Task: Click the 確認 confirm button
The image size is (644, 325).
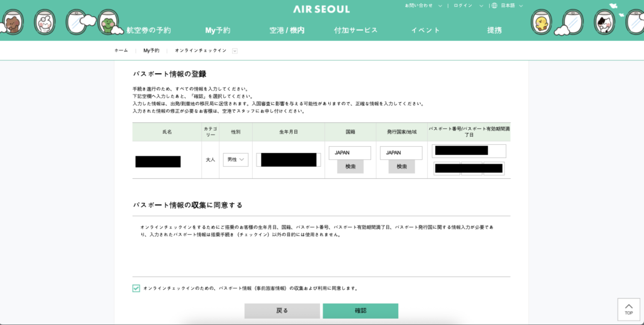Action: (x=360, y=311)
